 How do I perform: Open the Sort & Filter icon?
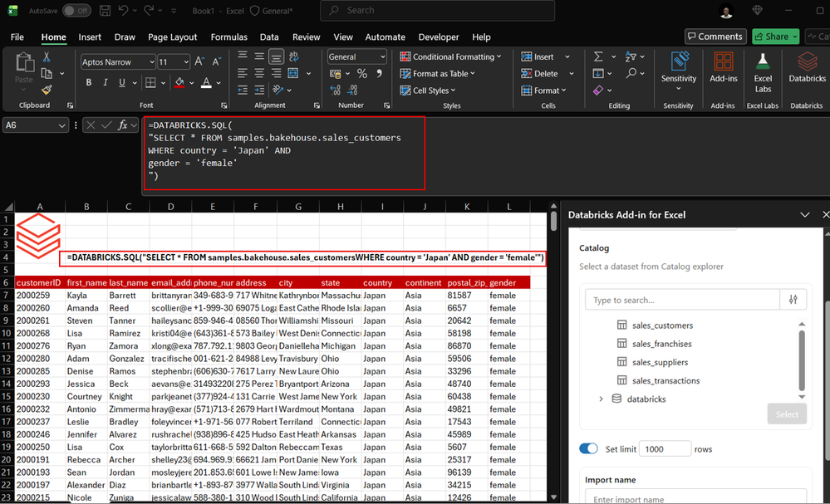(631, 56)
